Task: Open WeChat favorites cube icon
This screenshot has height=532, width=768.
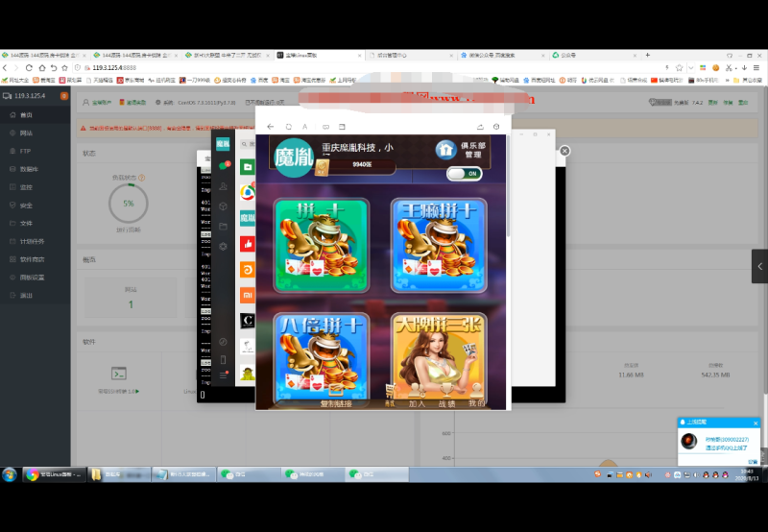Action: pyautogui.click(x=223, y=206)
